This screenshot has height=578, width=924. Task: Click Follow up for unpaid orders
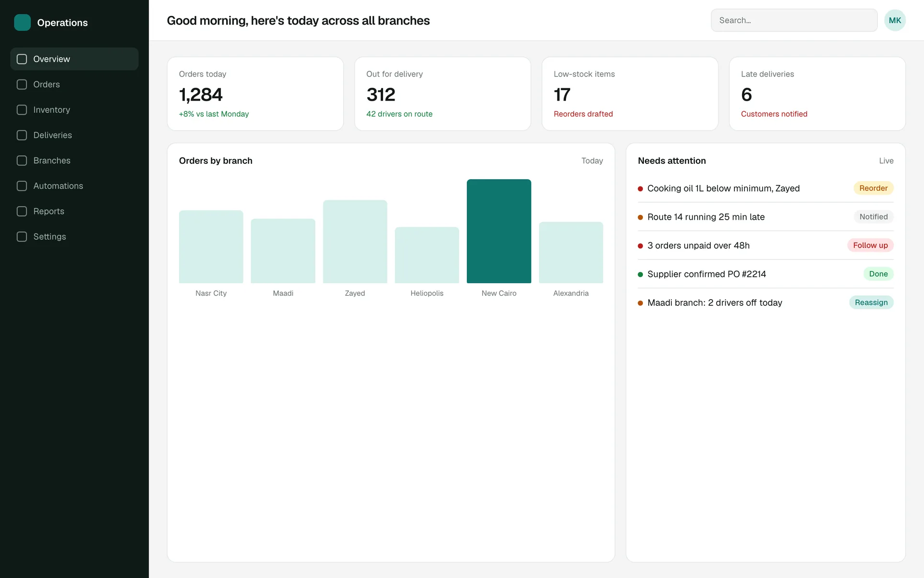(870, 245)
